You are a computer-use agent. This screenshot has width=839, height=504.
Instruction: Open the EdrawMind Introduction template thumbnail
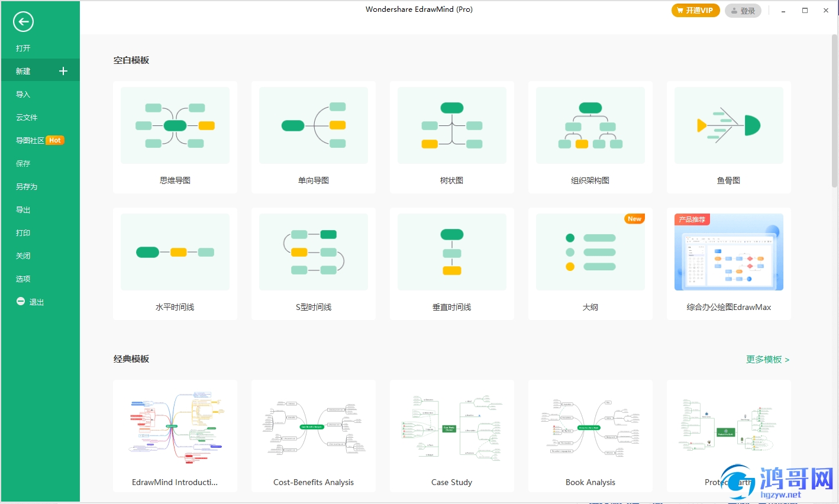point(175,427)
